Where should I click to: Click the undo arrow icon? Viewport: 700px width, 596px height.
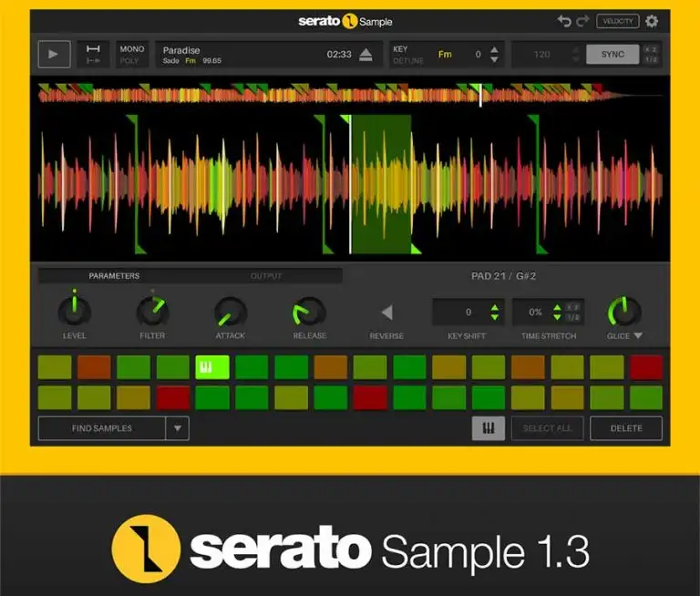click(564, 21)
